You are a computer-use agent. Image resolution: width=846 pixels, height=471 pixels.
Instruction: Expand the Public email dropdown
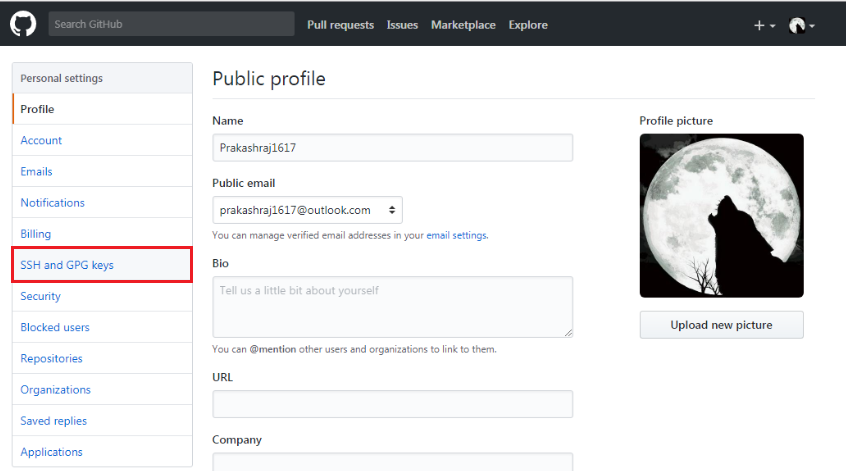[x=308, y=210]
